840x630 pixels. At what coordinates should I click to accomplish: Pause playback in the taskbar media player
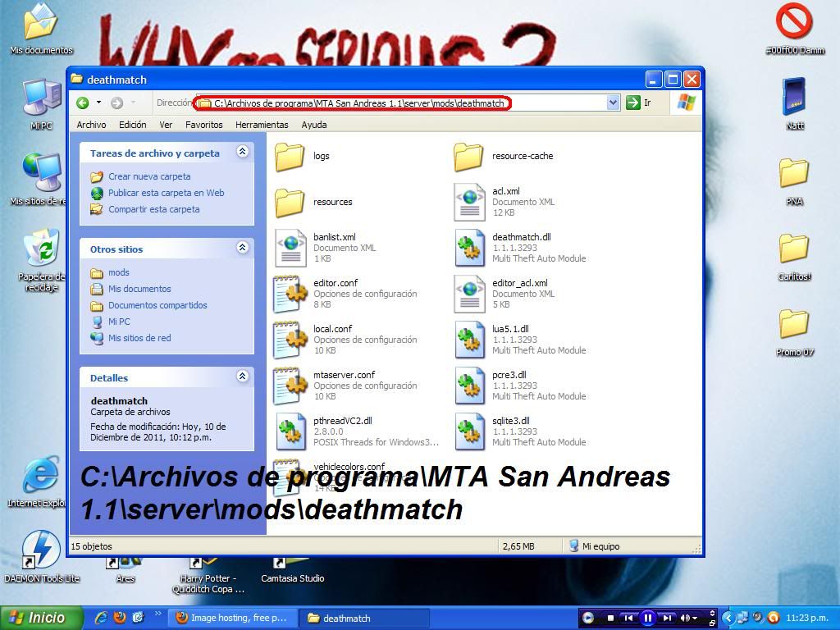647,618
